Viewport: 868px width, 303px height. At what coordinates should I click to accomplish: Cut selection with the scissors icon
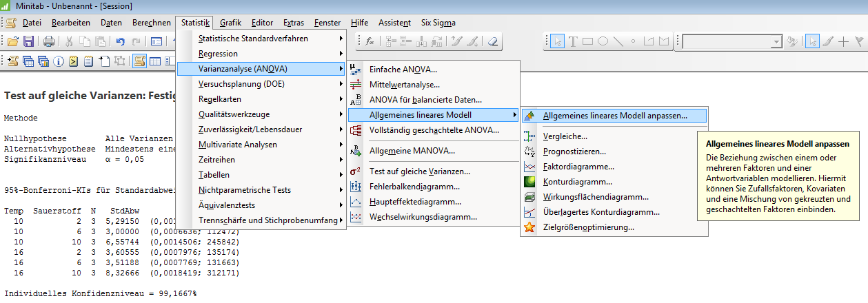[70, 41]
